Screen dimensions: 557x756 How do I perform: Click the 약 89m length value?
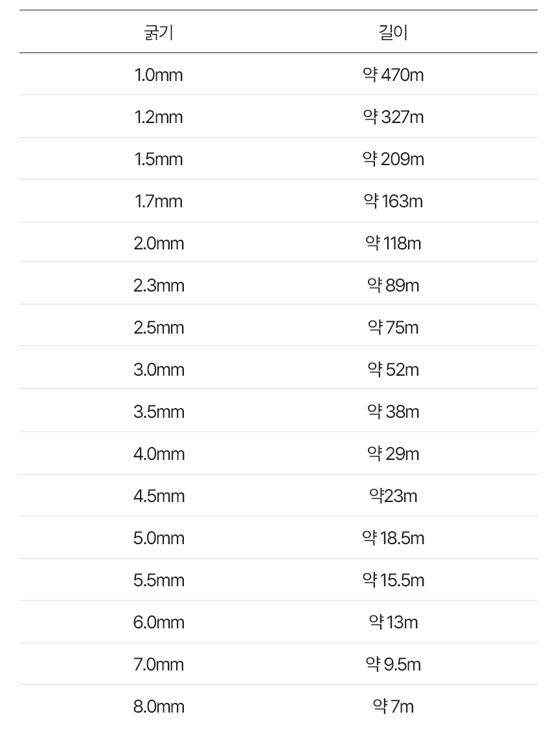click(x=393, y=286)
